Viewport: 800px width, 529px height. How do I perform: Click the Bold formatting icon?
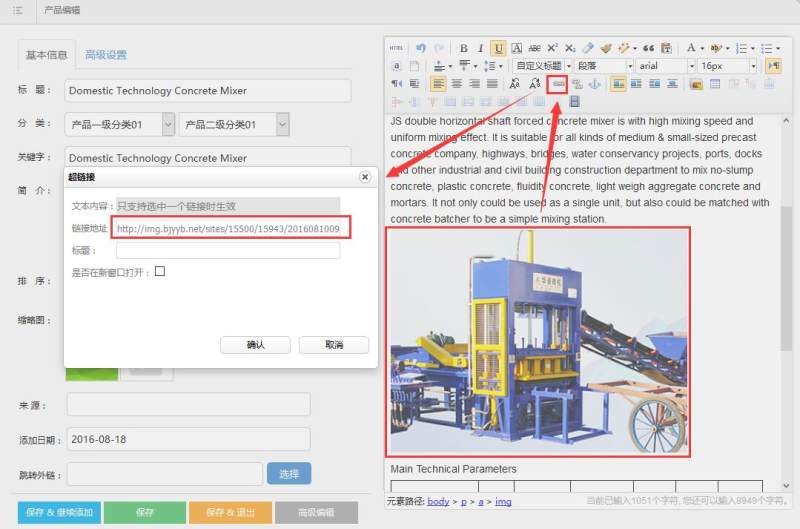(463, 48)
